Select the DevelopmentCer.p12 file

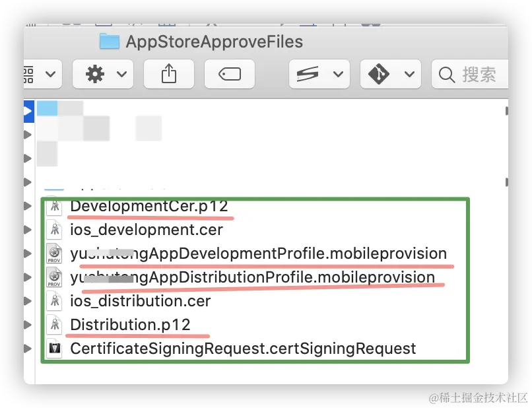pyautogui.click(x=149, y=206)
